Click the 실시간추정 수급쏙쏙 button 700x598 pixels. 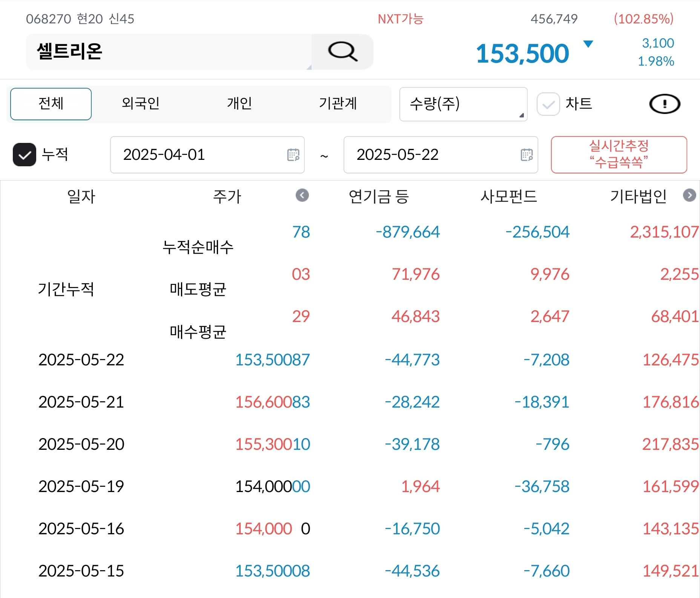[x=619, y=155]
